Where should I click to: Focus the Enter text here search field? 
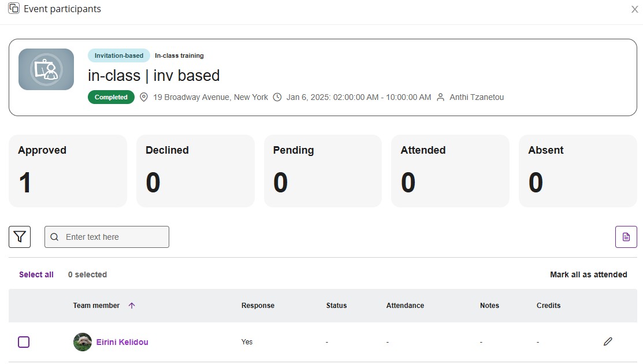(107, 237)
